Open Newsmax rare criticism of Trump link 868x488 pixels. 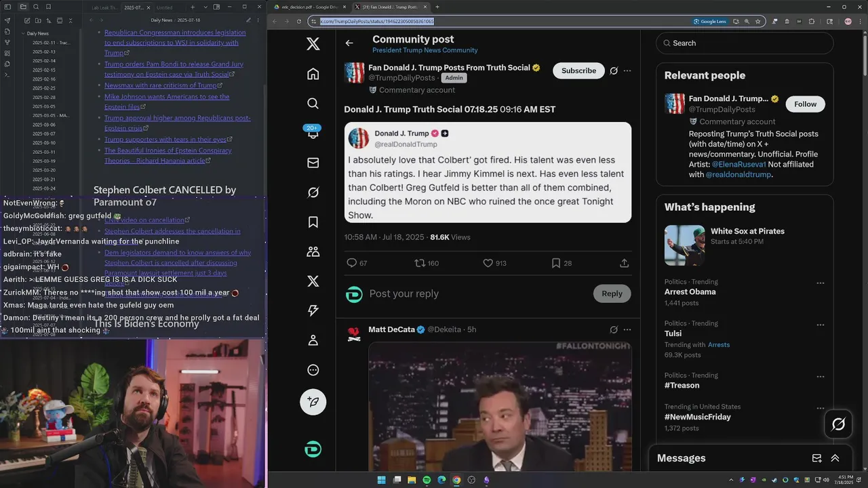160,85
